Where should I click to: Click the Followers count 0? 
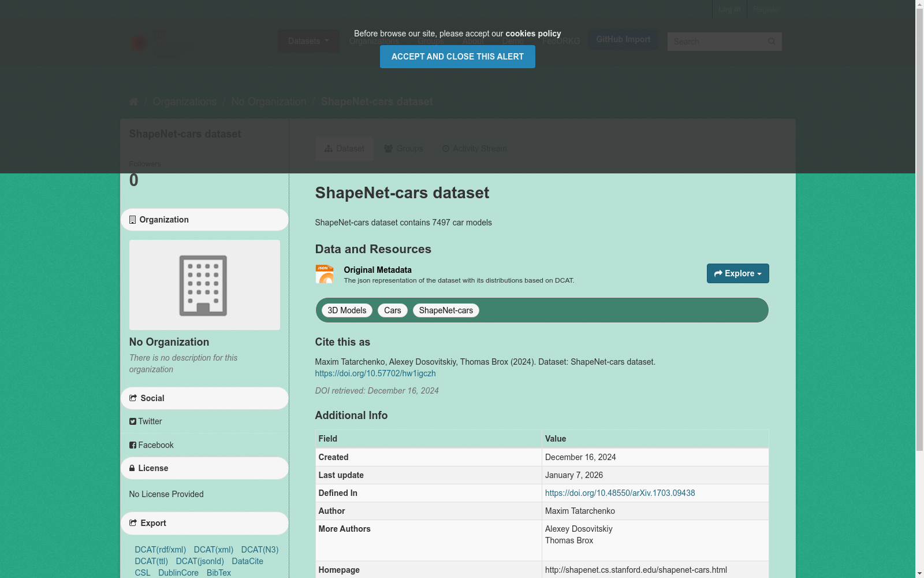(x=134, y=180)
